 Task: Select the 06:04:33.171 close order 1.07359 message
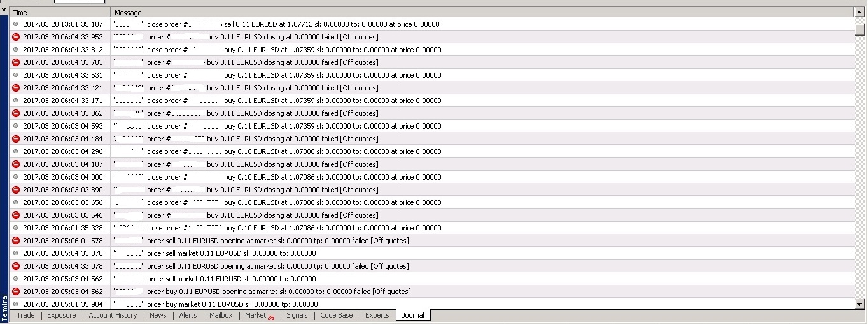coord(277,101)
